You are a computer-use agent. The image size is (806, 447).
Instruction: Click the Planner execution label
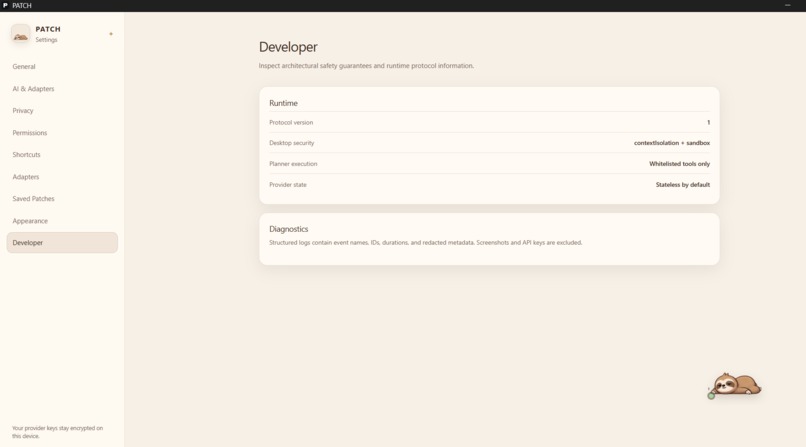pyautogui.click(x=293, y=163)
